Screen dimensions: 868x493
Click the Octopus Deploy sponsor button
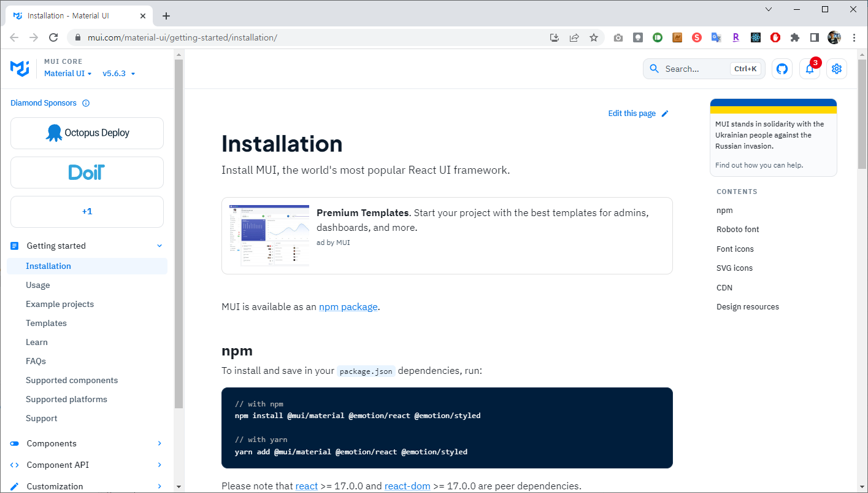pos(87,133)
